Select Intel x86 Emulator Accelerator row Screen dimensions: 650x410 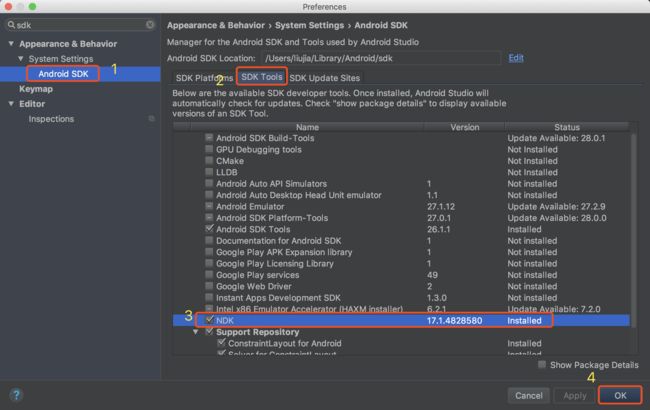[x=401, y=309]
